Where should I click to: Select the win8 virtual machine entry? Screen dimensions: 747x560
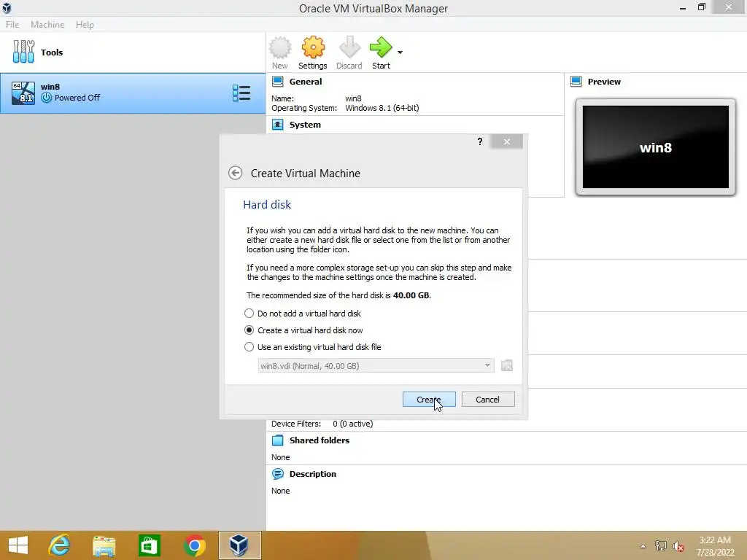pyautogui.click(x=133, y=93)
